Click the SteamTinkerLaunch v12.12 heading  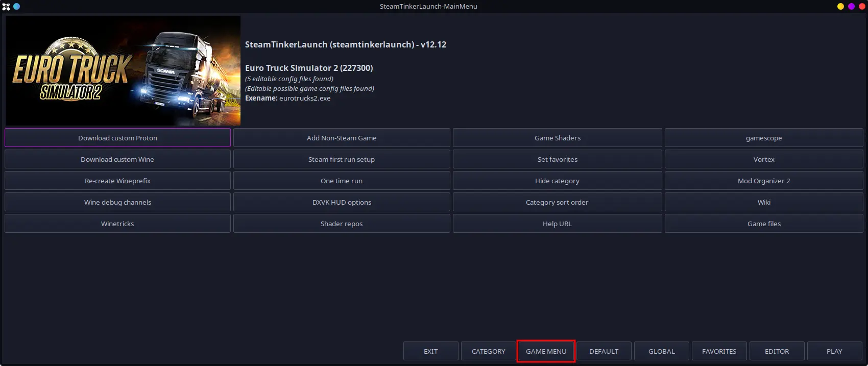point(346,44)
